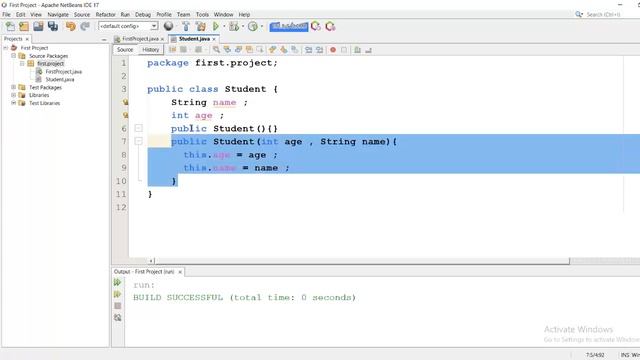Open the File menu
The image size is (640, 360).
(x=7, y=14)
